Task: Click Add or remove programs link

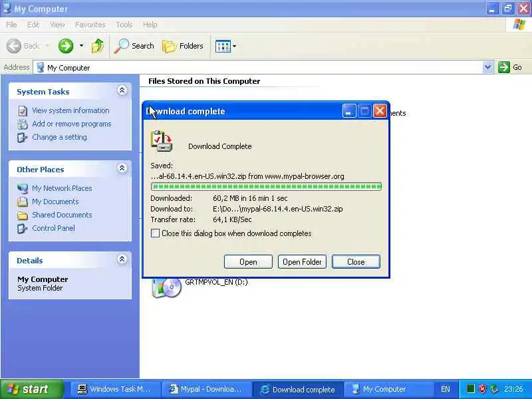Action: (72, 124)
